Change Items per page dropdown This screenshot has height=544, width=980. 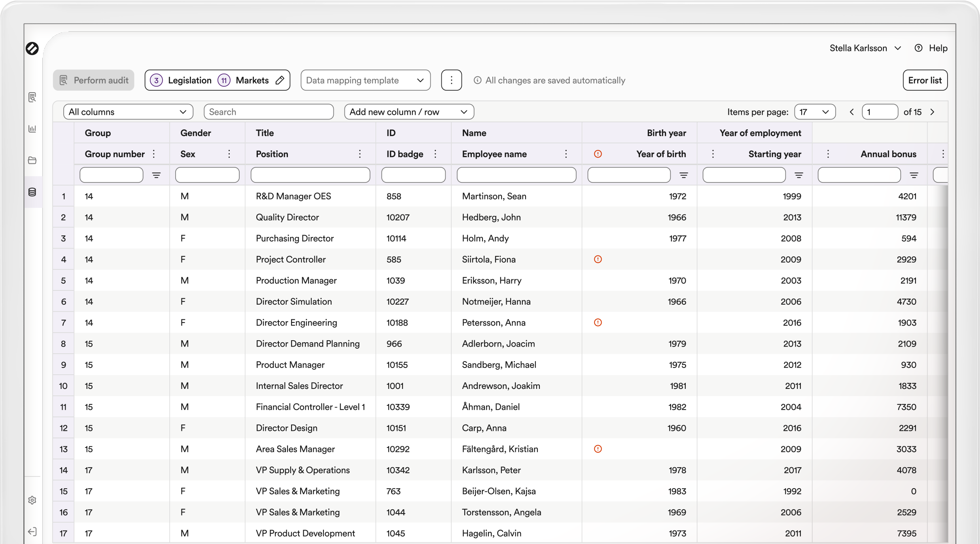(x=814, y=112)
